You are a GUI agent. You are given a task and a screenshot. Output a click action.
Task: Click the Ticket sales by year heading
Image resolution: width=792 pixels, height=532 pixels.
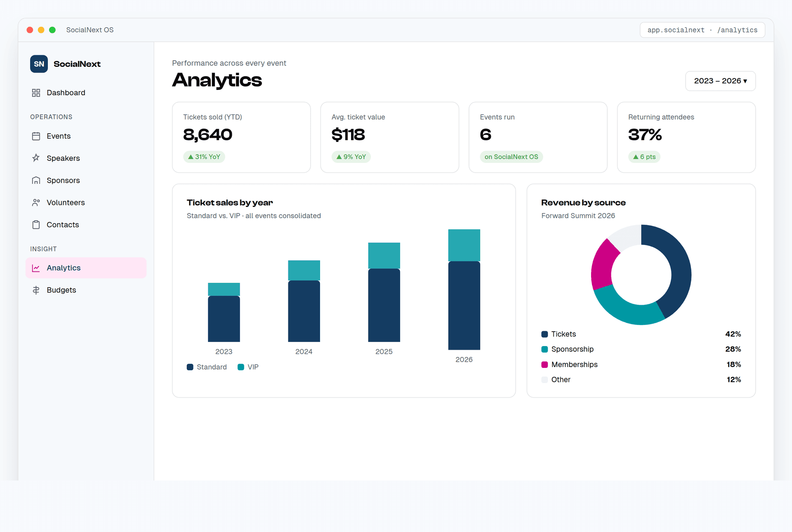(230, 202)
